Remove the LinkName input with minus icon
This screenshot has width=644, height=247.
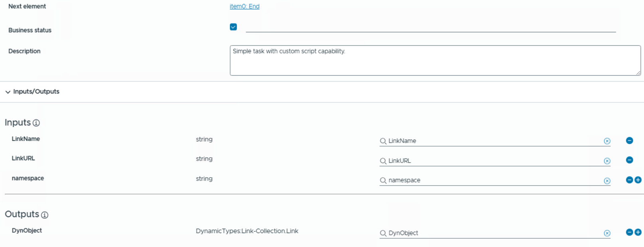(629, 141)
